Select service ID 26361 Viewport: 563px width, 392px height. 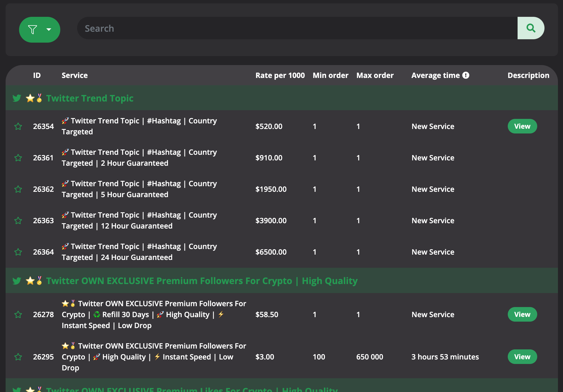coord(43,158)
